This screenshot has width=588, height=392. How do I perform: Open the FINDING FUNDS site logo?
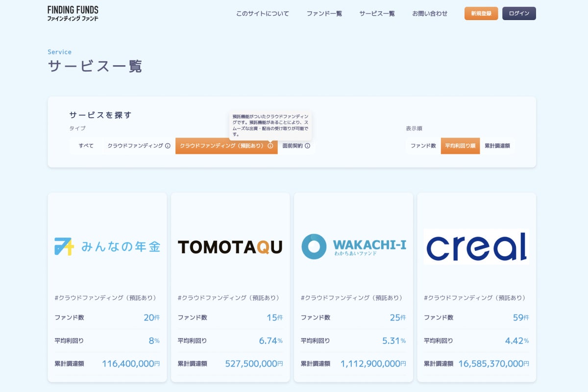click(73, 13)
